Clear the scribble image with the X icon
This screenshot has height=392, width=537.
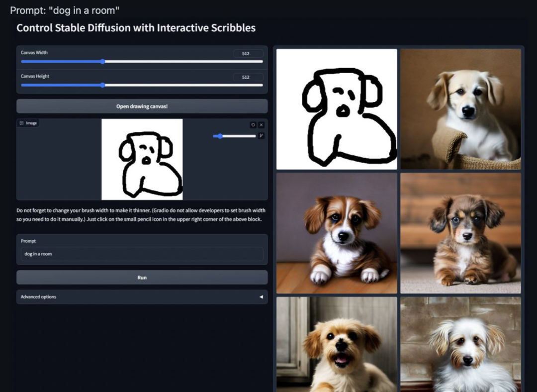click(262, 125)
